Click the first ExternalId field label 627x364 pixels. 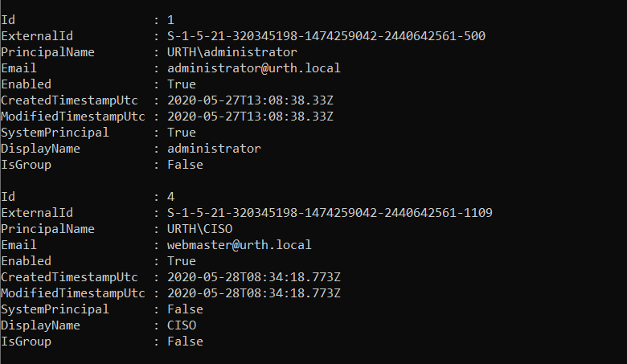[x=37, y=36]
